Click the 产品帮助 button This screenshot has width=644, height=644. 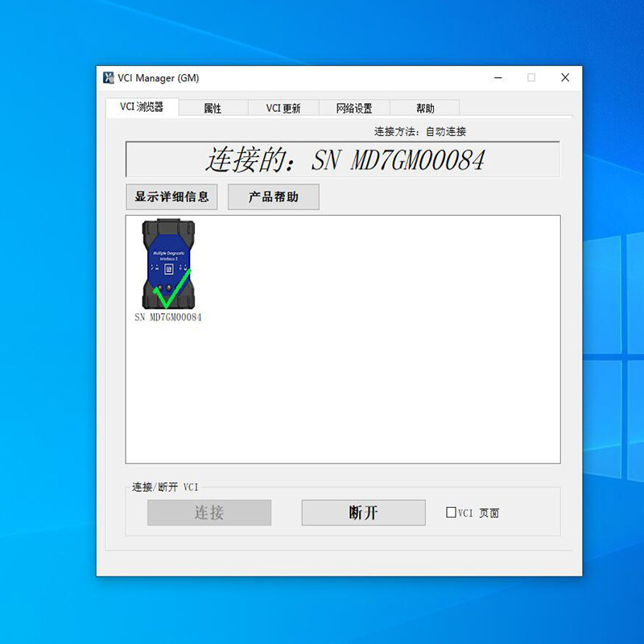coord(274,196)
